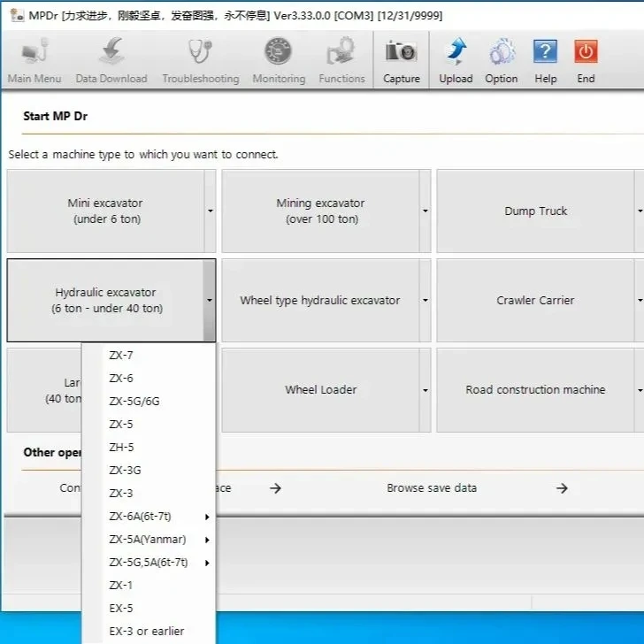Screen dimensions: 644x644
Task: Select Wheel type hydraulic excavator
Action: (x=320, y=300)
